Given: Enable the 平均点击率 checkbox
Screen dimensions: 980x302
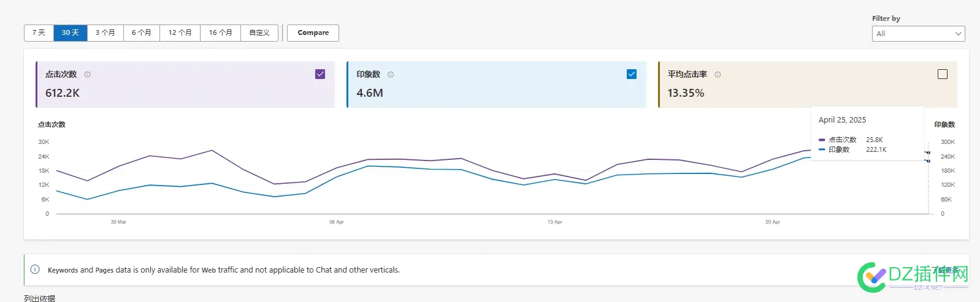Looking at the screenshot, I should click(943, 74).
